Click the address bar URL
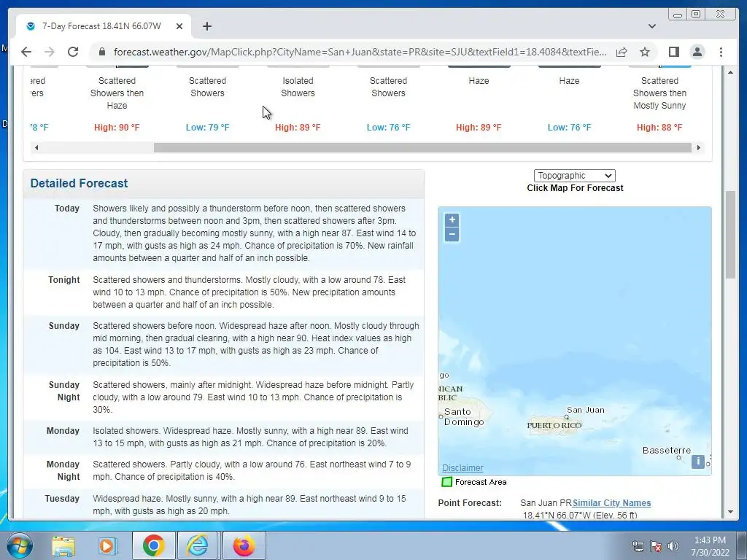747x560 pixels. (360, 52)
